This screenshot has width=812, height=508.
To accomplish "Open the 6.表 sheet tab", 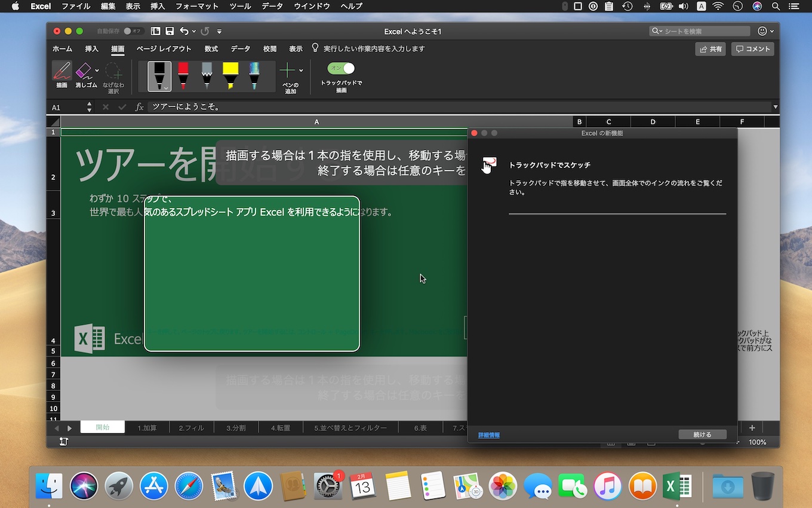I will 420,428.
